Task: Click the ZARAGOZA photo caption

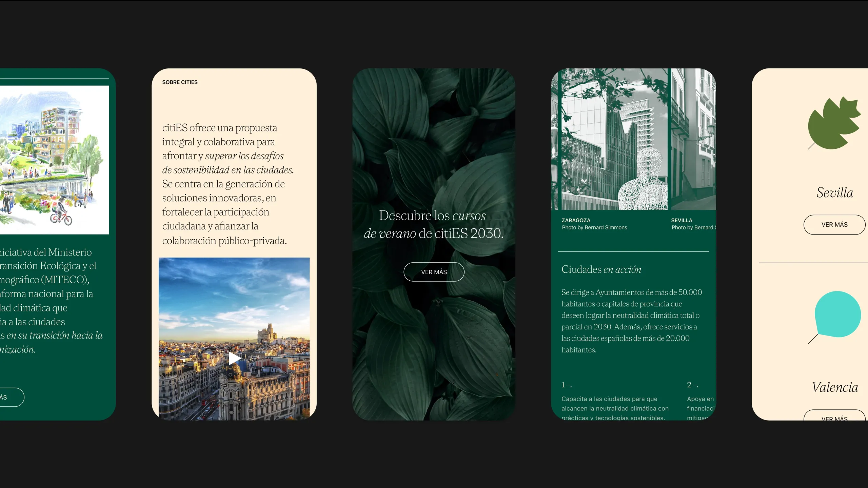Action: pos(576,220)
